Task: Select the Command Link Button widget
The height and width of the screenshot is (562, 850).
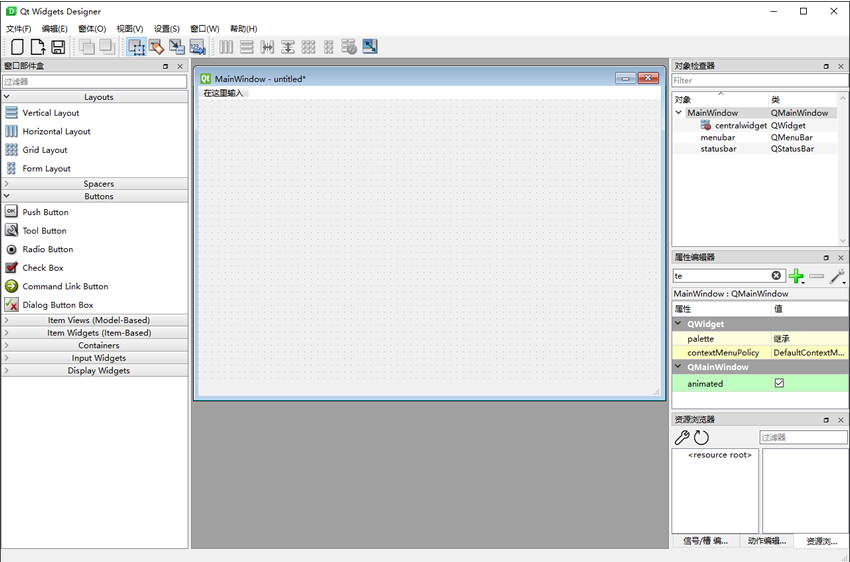Action: point(65,286)
